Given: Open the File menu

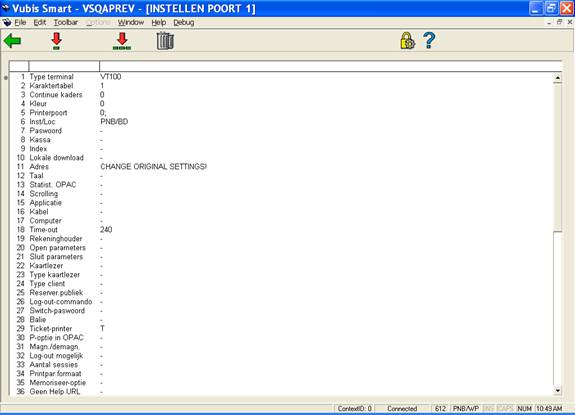Looking at the screenshot, I should [20, 22].
